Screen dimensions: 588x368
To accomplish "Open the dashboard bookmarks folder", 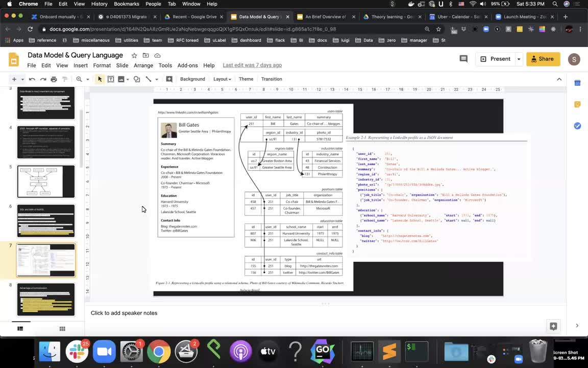I will click(x=247, y=40).
